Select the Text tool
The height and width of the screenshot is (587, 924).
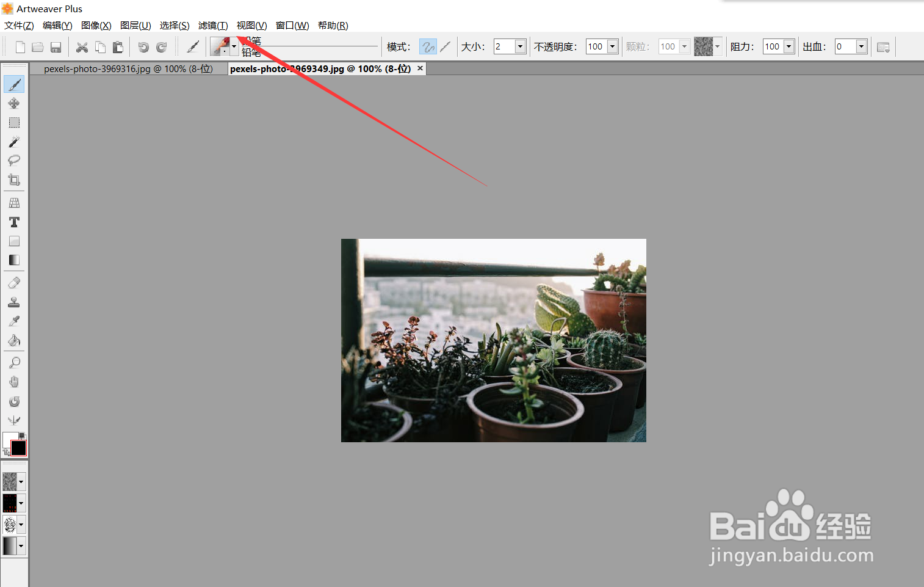14,222
